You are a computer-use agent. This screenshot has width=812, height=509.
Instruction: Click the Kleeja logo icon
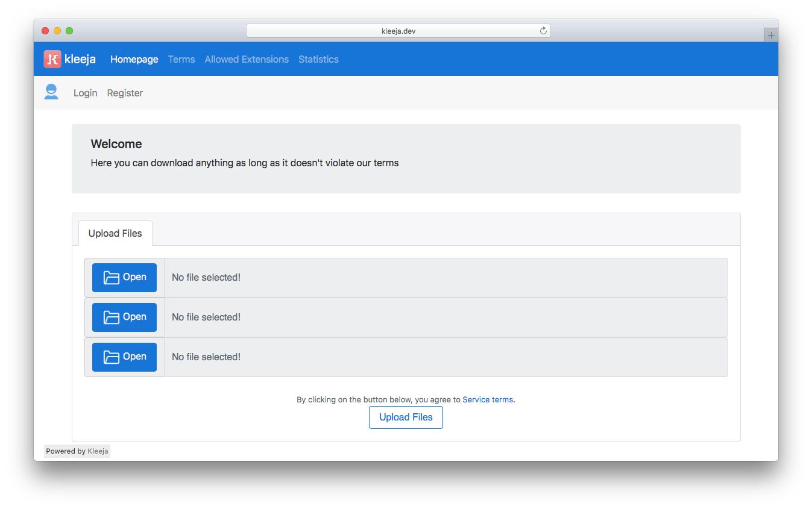point(52,59)
